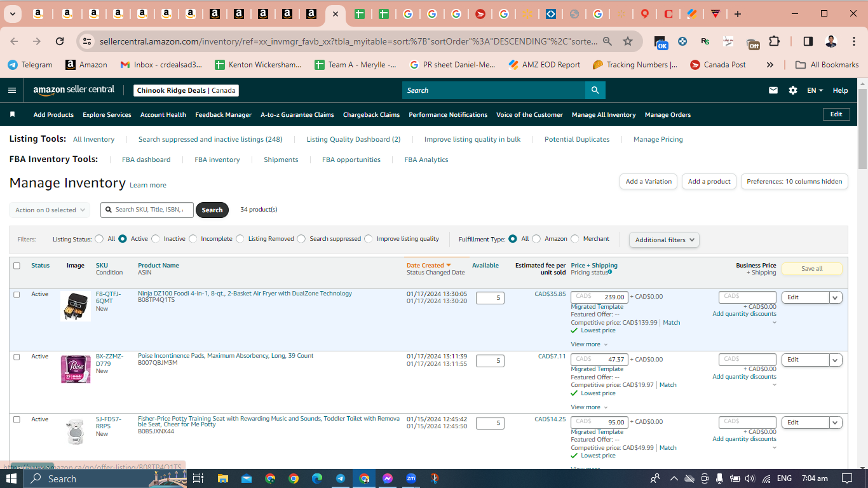The image size is (868, 488).
Task: Go to Manage Orders in the nav bar
Action: (668, 115)
